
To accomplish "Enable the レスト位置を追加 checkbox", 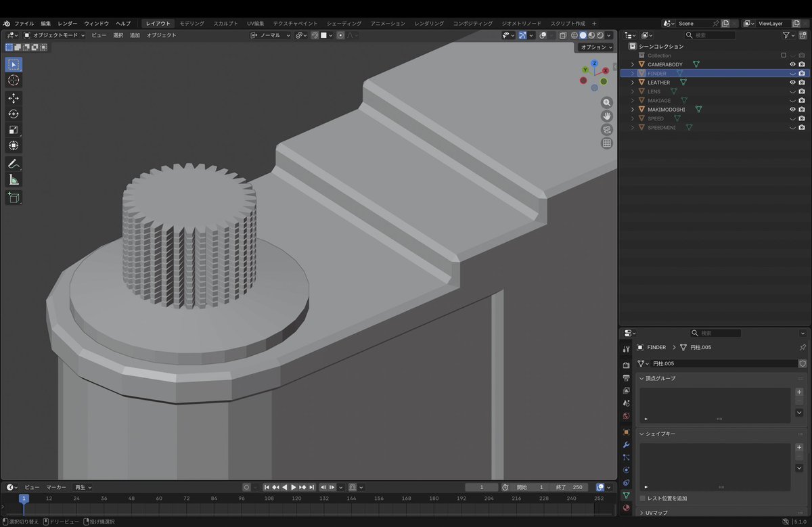I will [641, 498].
